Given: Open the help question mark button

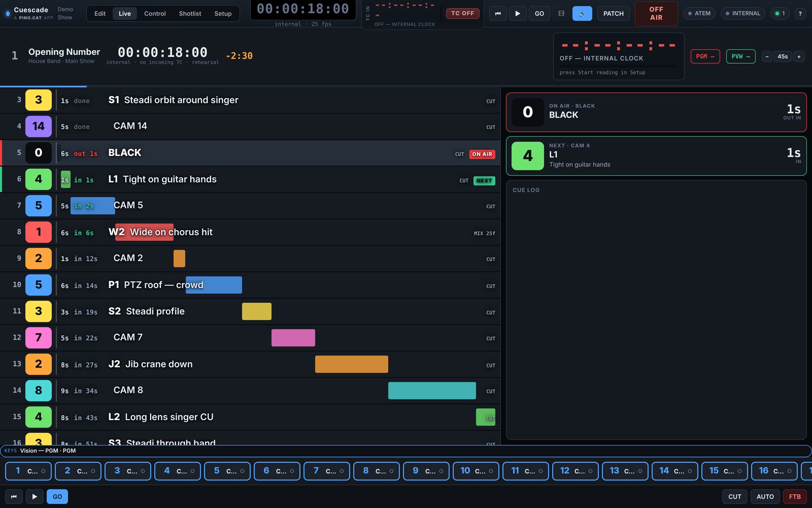Looking at the screenshot, I should [800, 14].
